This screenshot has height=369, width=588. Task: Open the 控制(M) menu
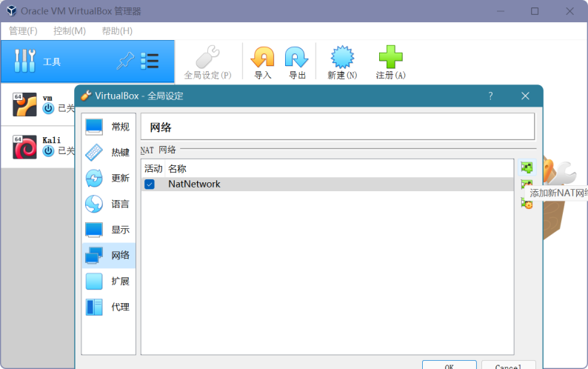point(70,31)
